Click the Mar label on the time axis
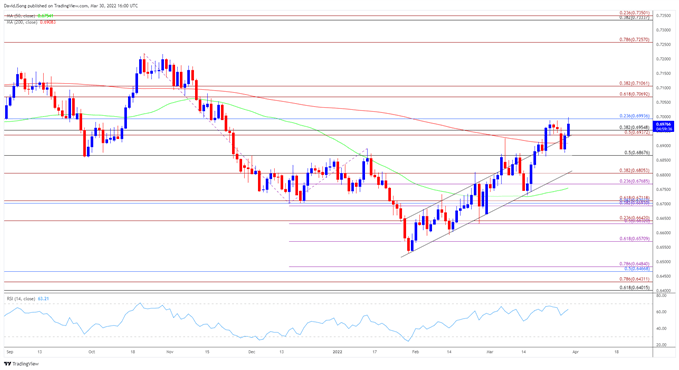 point(490,352)
